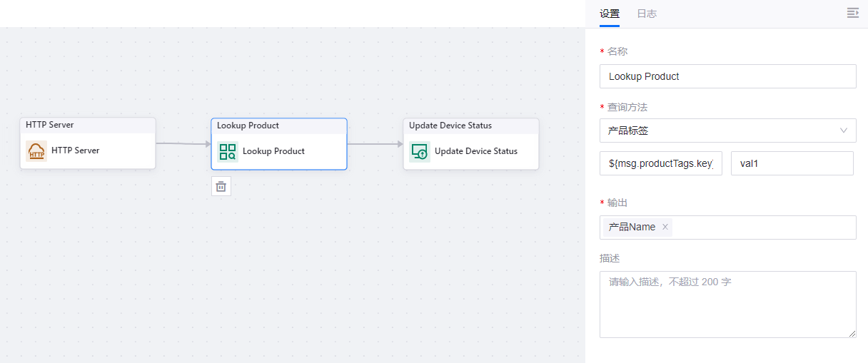Remove the 产品Name tag from 输出
This screenshot has height=363, width=868.
665,227
